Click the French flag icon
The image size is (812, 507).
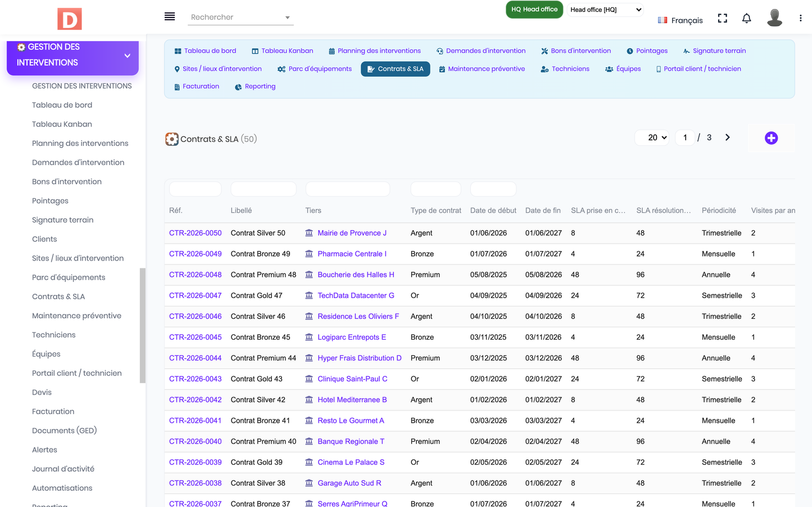663,20
